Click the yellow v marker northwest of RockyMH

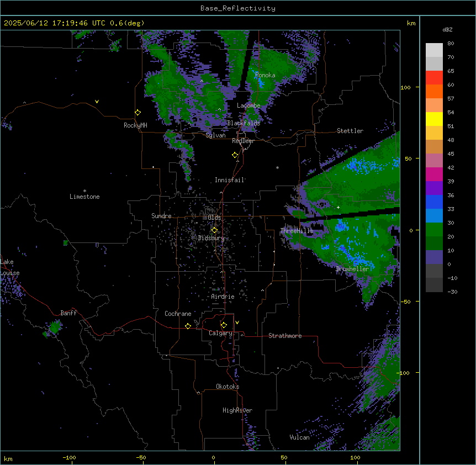[97, 102]
